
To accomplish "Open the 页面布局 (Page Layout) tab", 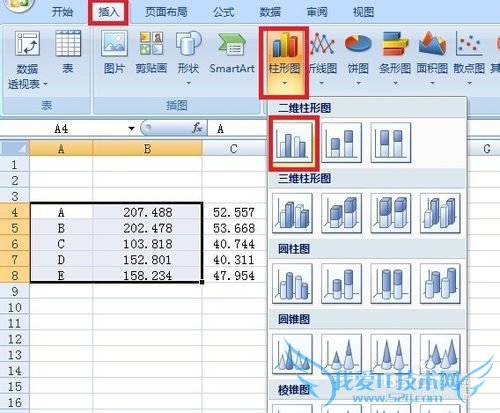I will coord(166,12).
